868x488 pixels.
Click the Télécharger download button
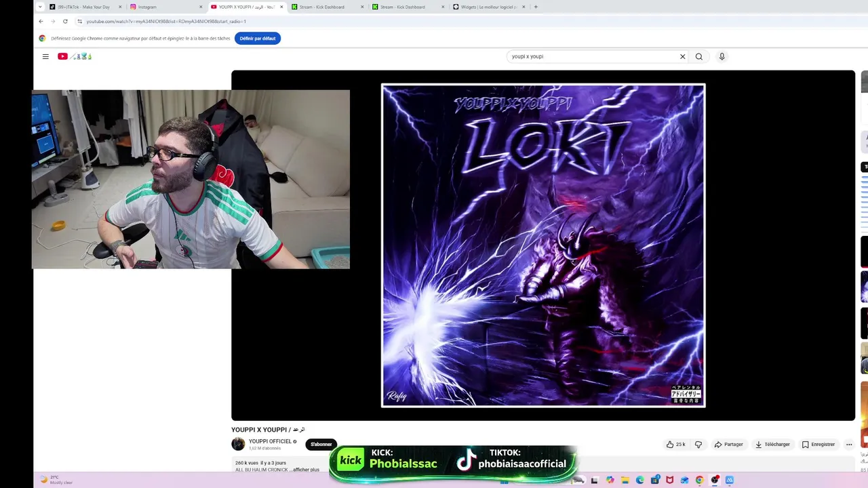772,445
